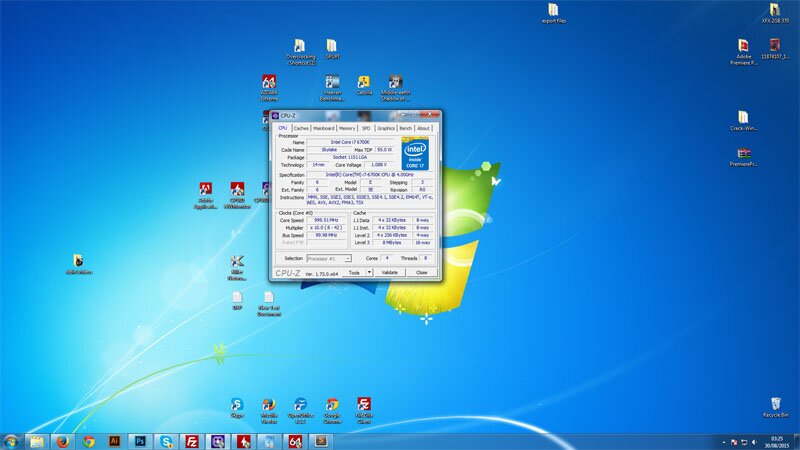Select the CPU-Z taskbar button
Viewport: 800px width, 450px height.
218,442
